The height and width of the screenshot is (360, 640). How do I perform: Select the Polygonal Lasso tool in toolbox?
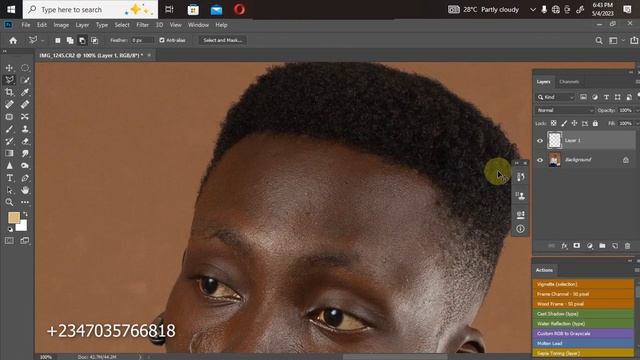pos(9,80)
